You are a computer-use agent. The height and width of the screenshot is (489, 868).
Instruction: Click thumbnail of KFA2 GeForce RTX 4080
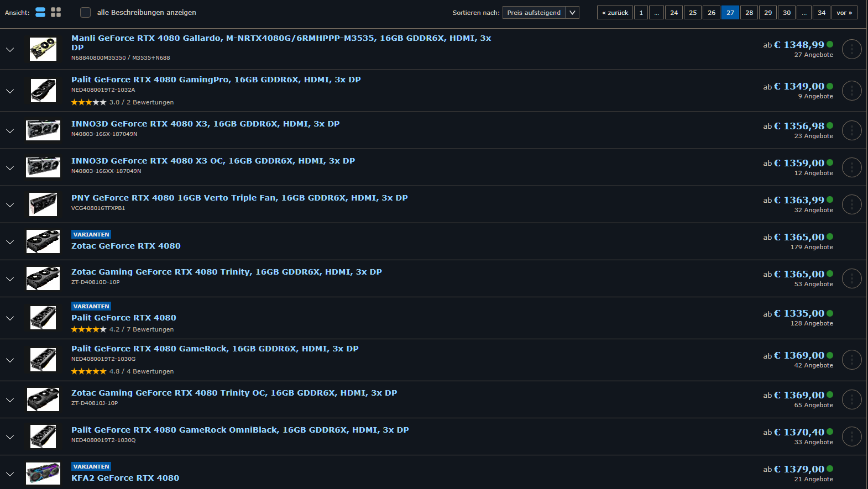[x=43, y=474]
